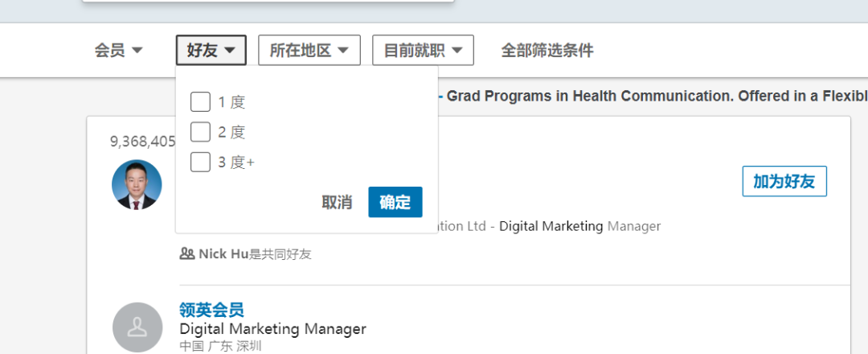Viewport: 868px width, 354px height.
Task: Click the gray anonymous member avatar
Action: (137, 327)
